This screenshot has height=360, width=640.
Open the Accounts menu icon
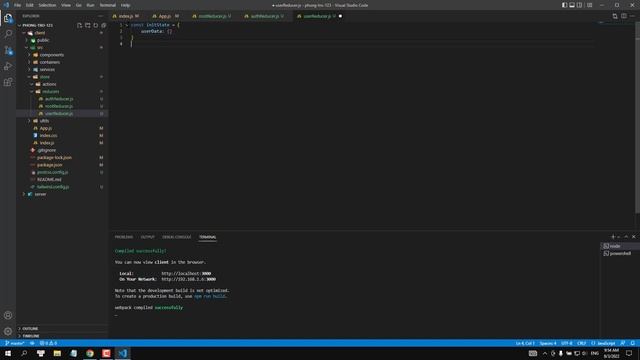(8, 315)
